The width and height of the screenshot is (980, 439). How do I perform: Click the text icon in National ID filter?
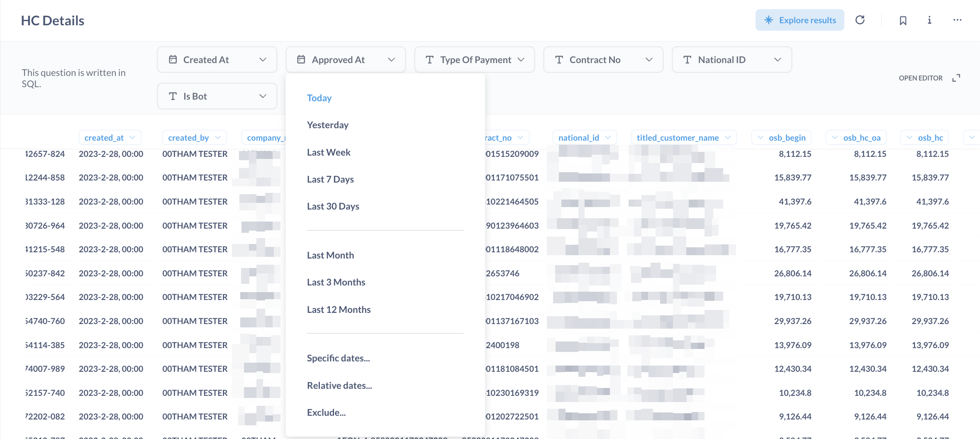687,60
